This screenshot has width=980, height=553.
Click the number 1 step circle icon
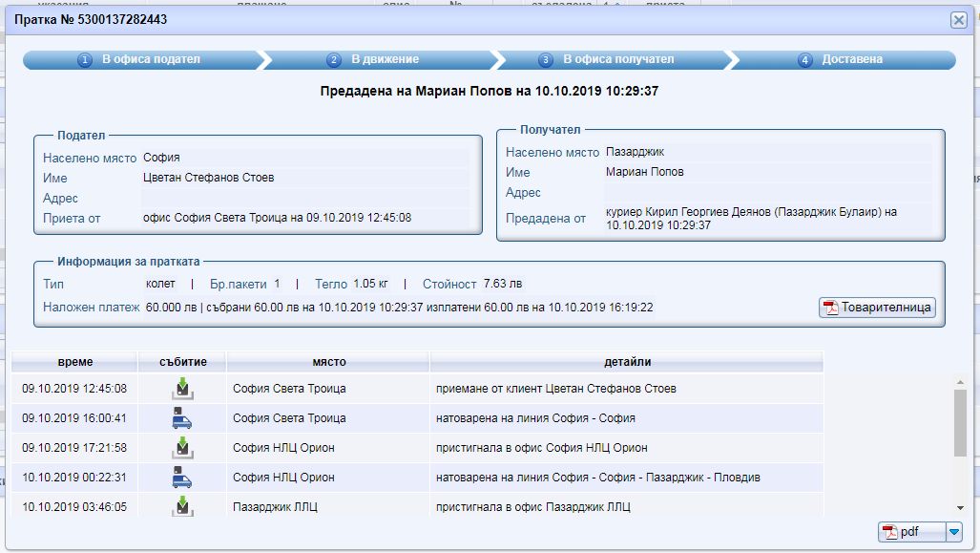85,60
